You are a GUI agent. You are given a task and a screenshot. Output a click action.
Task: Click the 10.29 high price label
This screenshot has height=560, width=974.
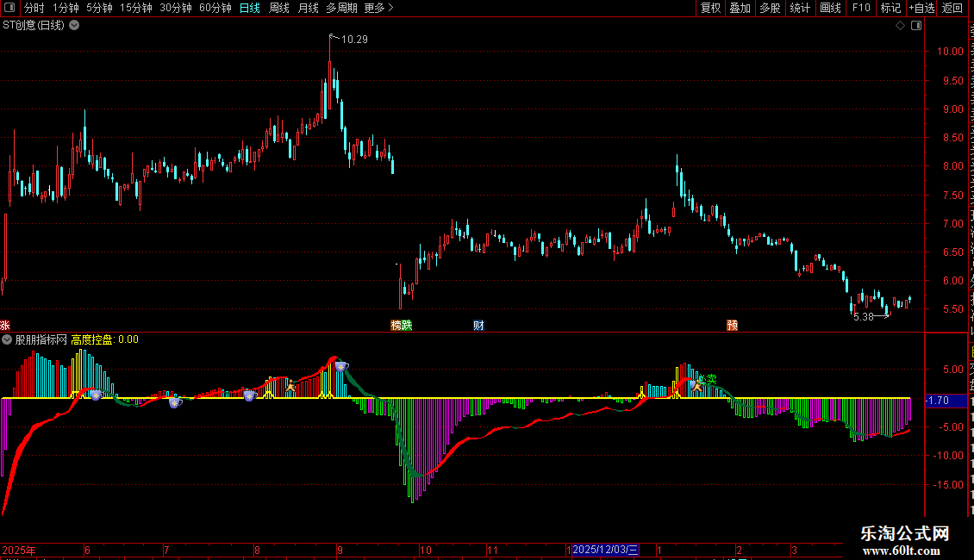[354, 39]
